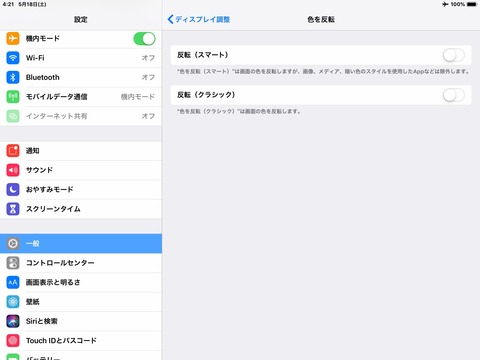480x360 pixels.
Task: Open おやすみモード settings
Action: point(81,189)
